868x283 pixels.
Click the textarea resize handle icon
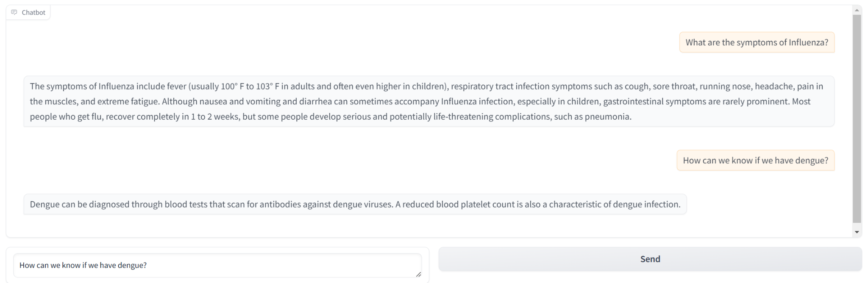(418, 274)
